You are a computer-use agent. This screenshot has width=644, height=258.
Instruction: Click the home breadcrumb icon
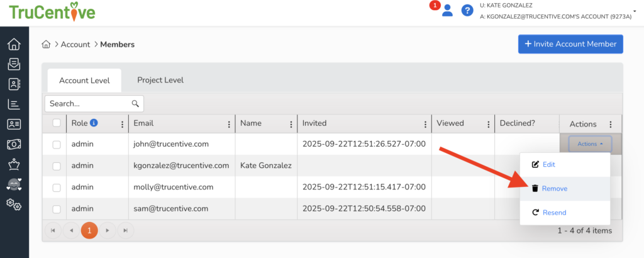46,45
